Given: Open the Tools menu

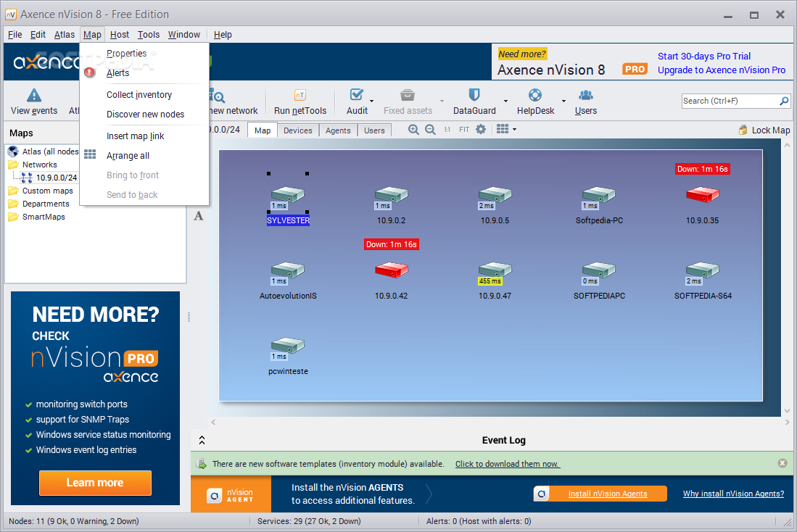Looking at the screenshot, I should pos(149,35).
